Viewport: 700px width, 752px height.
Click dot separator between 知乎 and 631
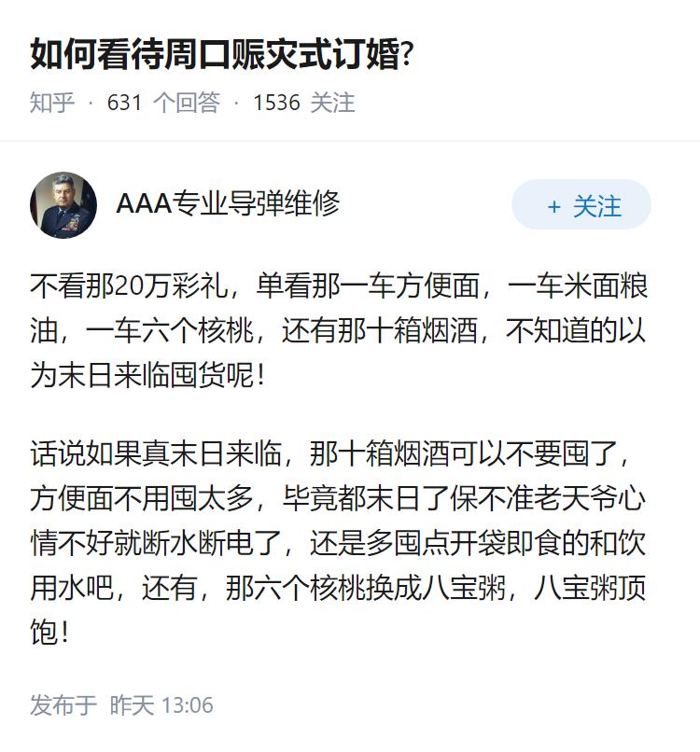[x=91, y=103]
